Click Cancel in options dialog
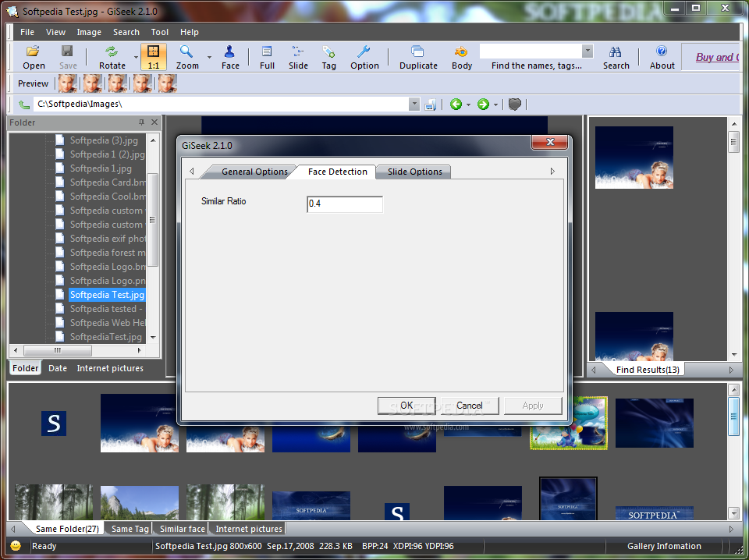This screenshot has height=560, width=749. pyautogui.click(x=470, y=406)
